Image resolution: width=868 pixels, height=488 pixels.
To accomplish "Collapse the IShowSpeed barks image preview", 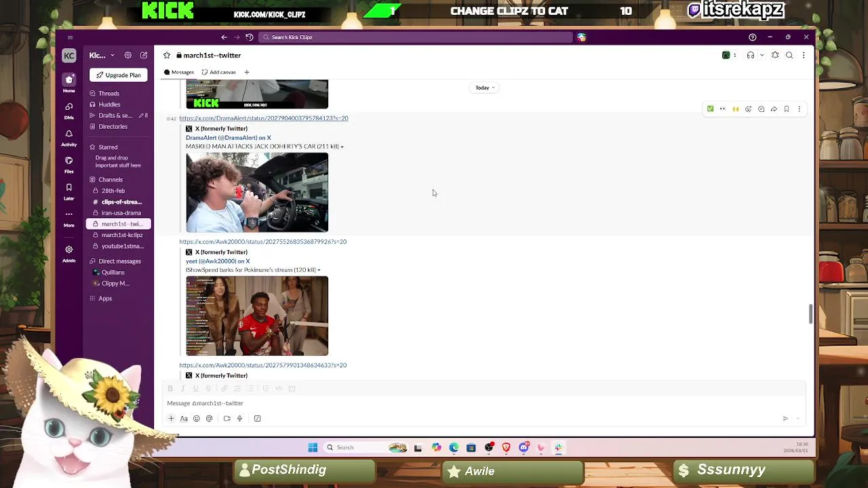I will [319, 270].
